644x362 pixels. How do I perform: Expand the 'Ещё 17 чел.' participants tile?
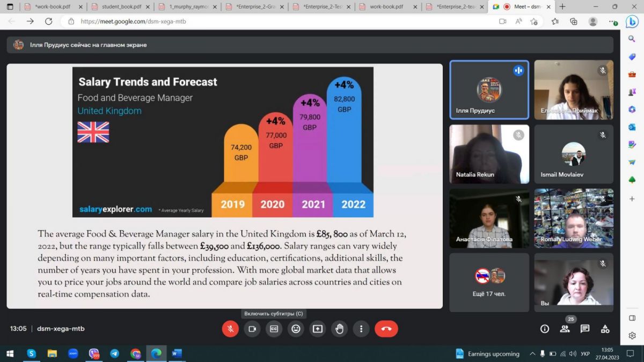pos(489,282)
